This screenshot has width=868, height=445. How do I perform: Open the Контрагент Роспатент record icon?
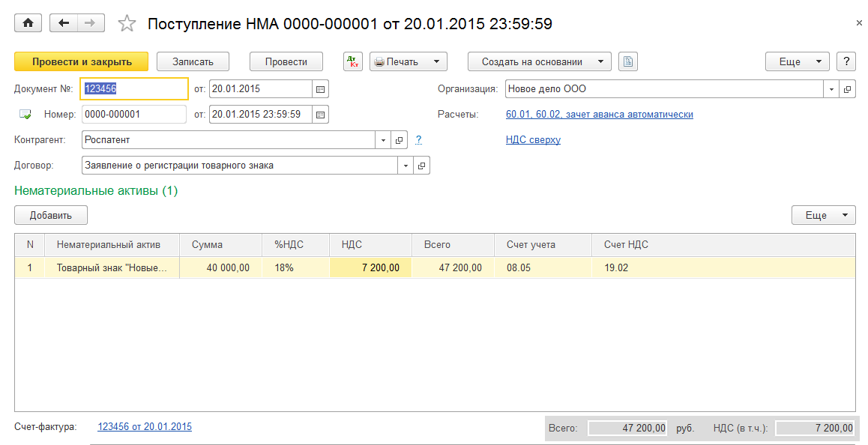tap(399, 140)
